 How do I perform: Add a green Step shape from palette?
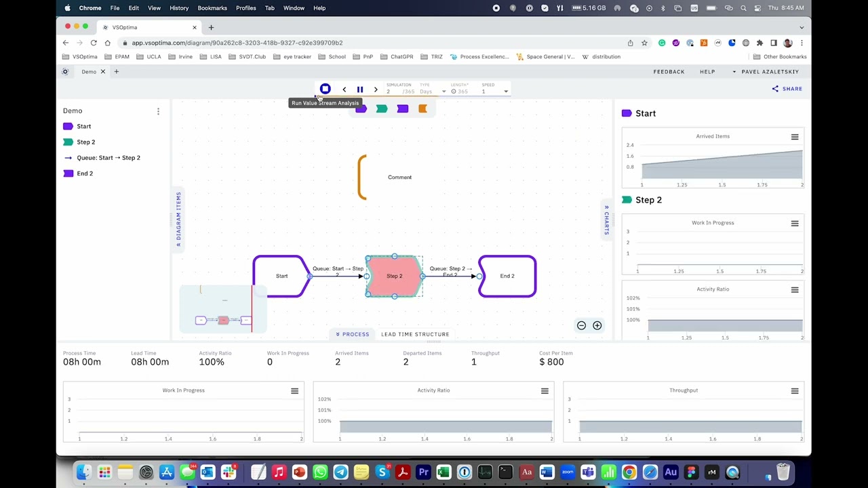[382, 108]
